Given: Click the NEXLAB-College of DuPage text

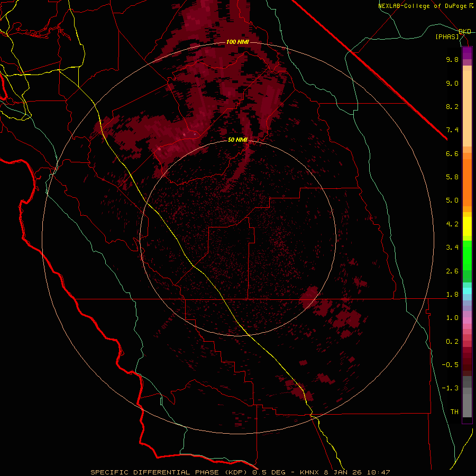Looking at the screenshot, I should pos(422,6).
